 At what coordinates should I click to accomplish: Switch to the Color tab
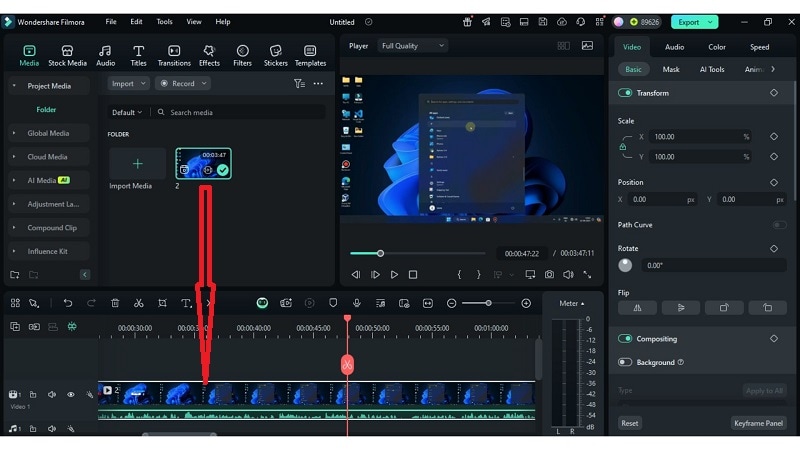(717, 47)
